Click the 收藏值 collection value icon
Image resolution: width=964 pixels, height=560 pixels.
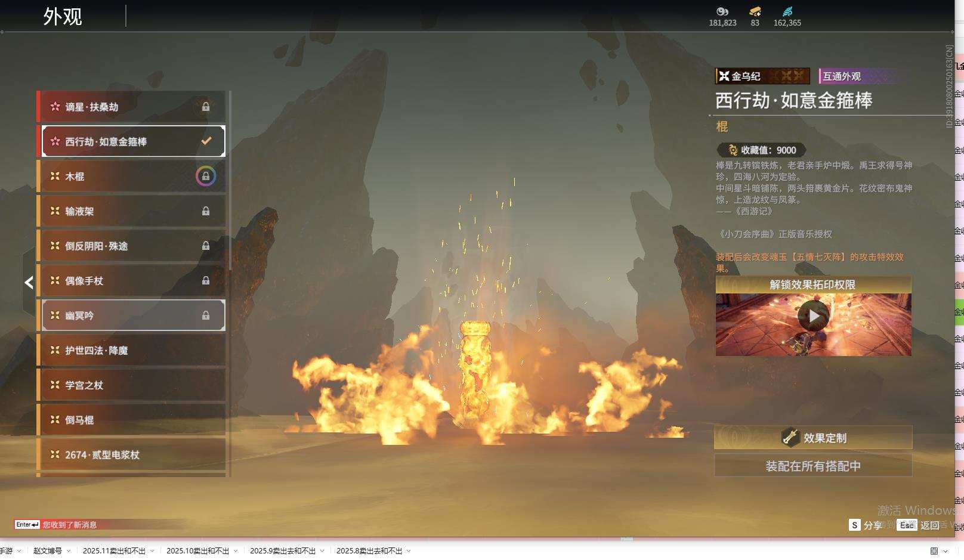(x=733, y=150)
